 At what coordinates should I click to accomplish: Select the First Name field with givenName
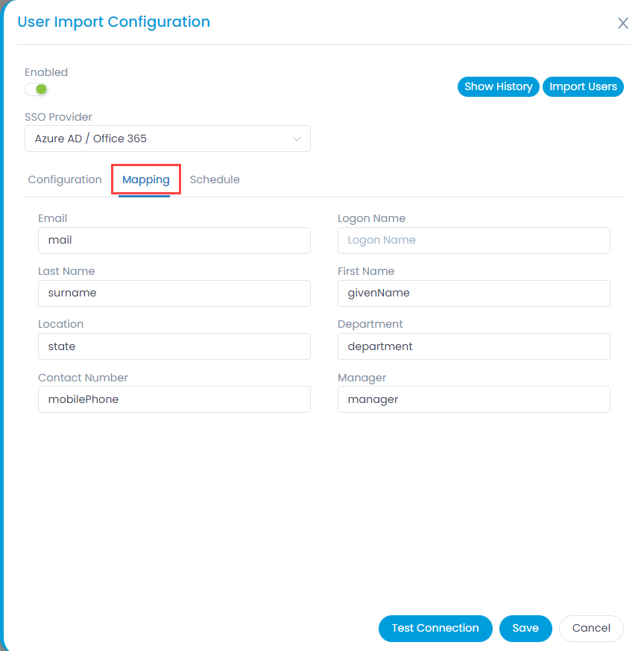tap(473, 293)
